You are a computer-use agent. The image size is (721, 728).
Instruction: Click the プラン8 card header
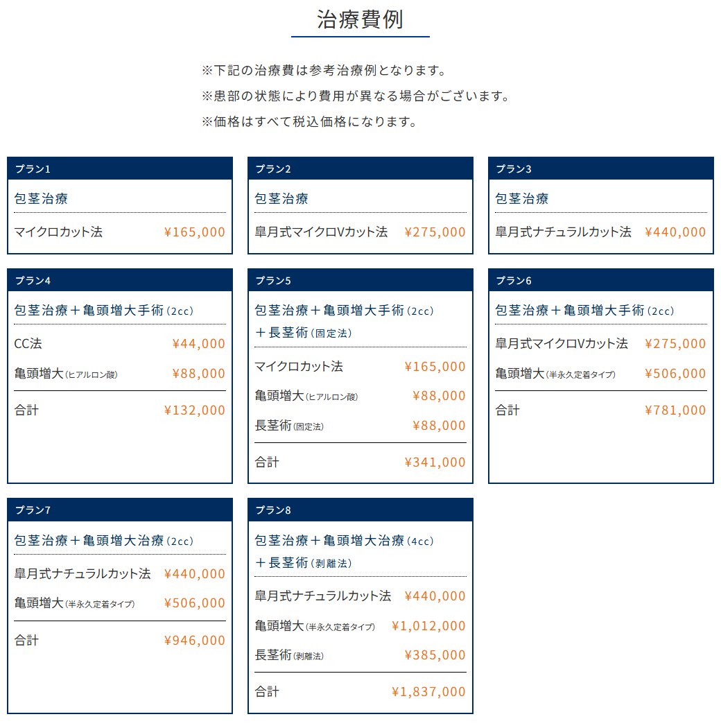click(x=360, y=510)
